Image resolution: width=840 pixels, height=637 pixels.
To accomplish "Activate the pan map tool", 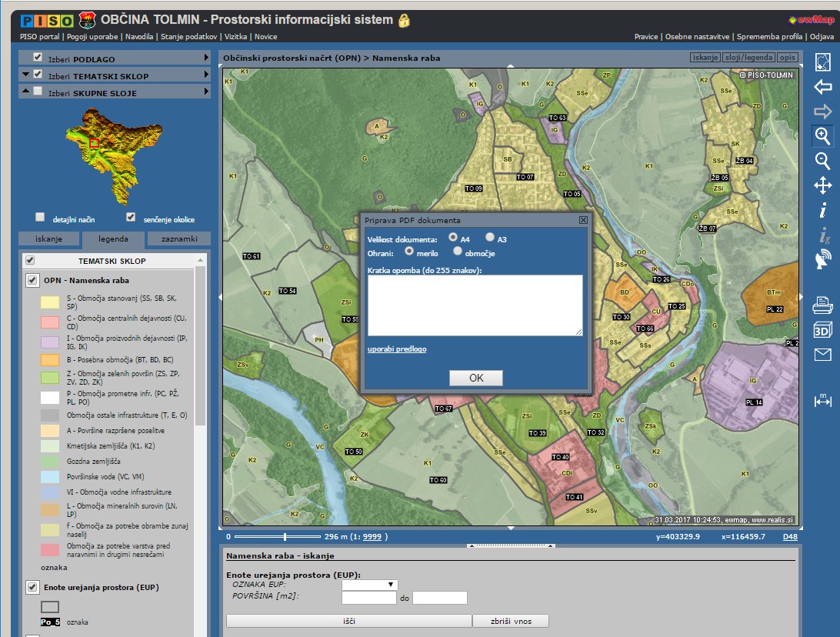I will (822, 185).
